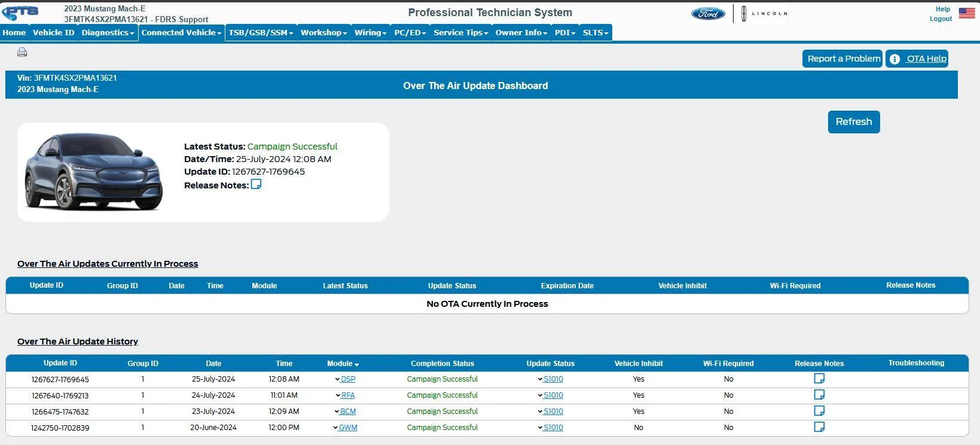
Task: Select update ID 1242750-1702839 in history
Action: [x=60, y=428]
